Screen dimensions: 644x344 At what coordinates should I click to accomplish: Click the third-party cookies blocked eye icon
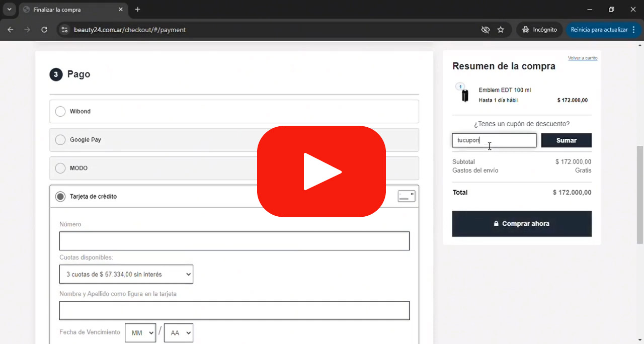point(486,30)
